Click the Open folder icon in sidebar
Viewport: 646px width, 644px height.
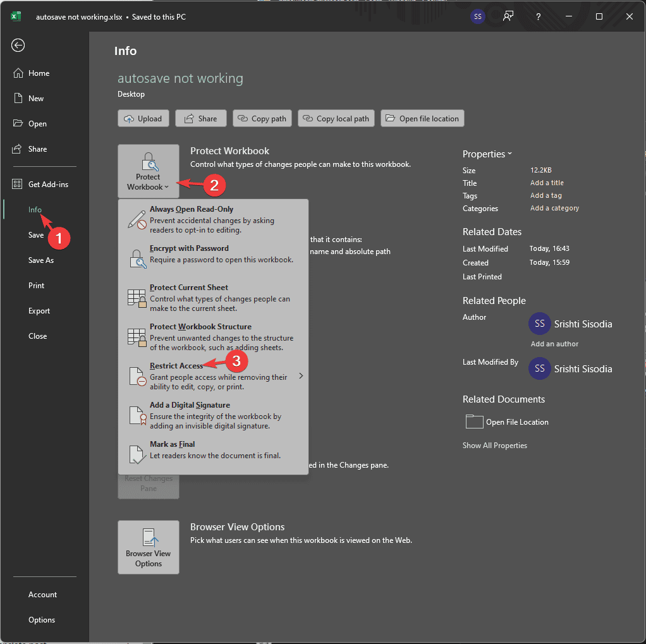(18, 123)
